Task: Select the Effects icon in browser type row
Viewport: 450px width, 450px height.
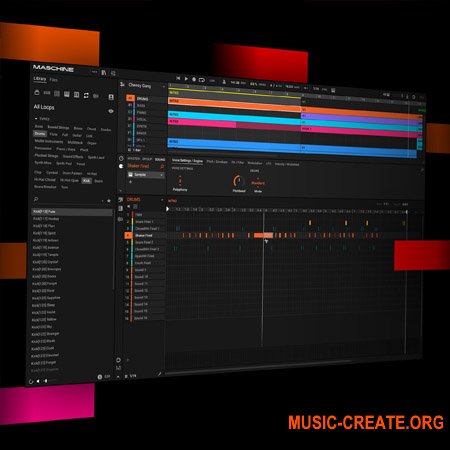Action: point(76,95)
